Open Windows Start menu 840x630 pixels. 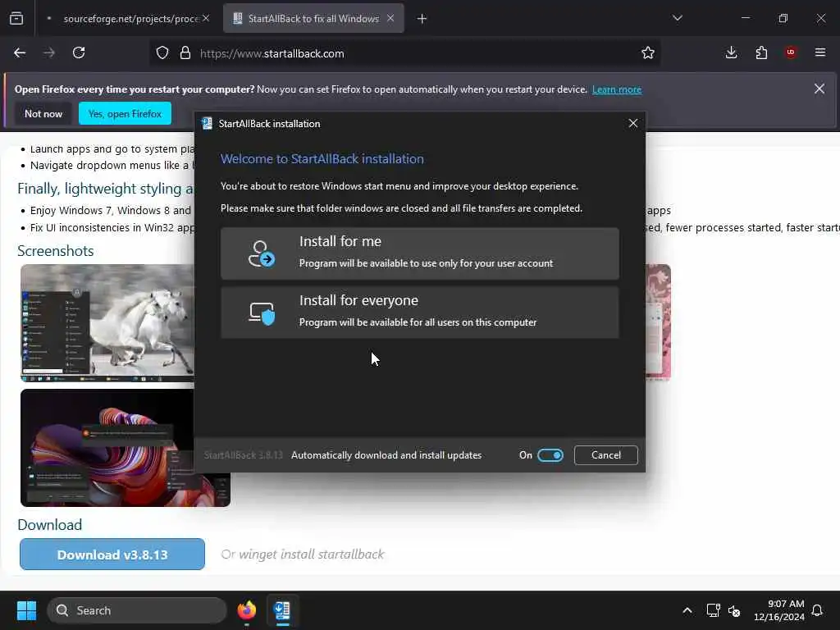click(26, 610)
